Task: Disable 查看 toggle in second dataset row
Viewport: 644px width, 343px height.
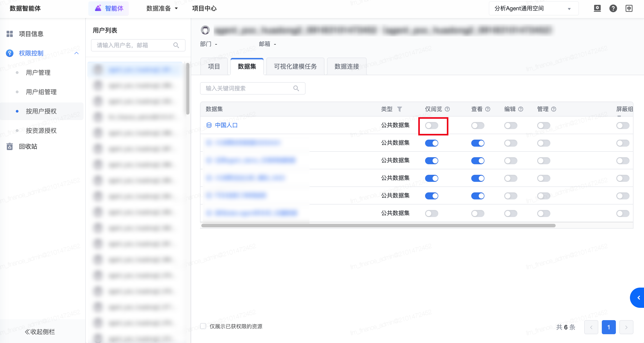Action: (478, 143)
